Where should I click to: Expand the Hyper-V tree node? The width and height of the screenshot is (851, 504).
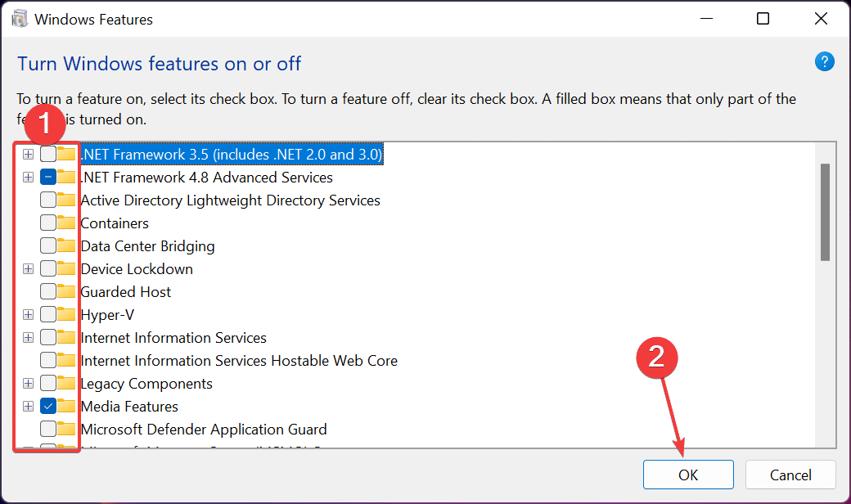tap(28, 314)
